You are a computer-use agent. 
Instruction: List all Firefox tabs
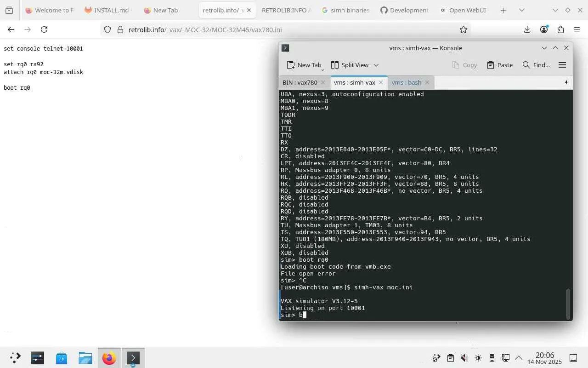pyautogui.click(x=522, y=10)
